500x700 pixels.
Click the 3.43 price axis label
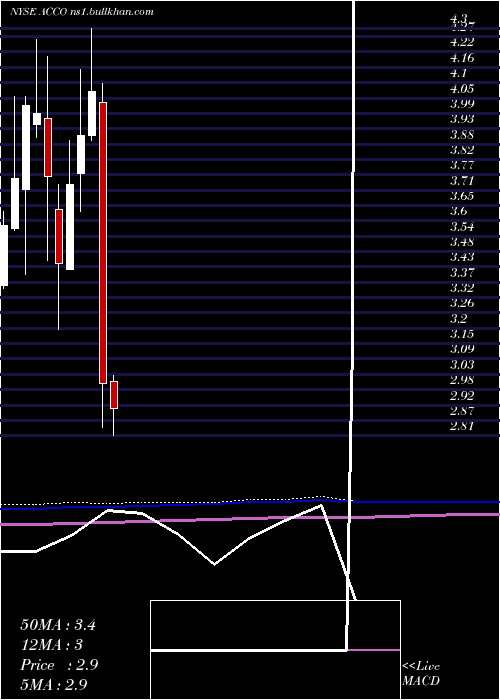point(462,257)
